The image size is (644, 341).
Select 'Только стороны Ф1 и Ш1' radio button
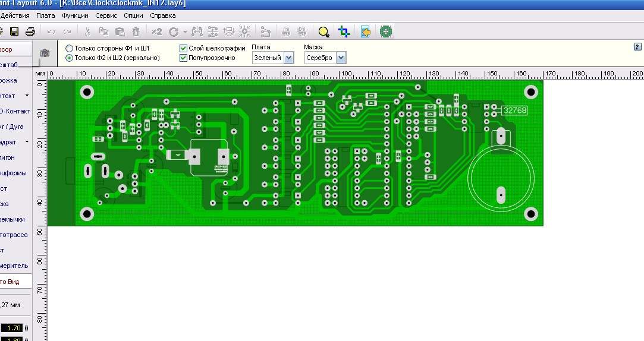pos(69,49)
